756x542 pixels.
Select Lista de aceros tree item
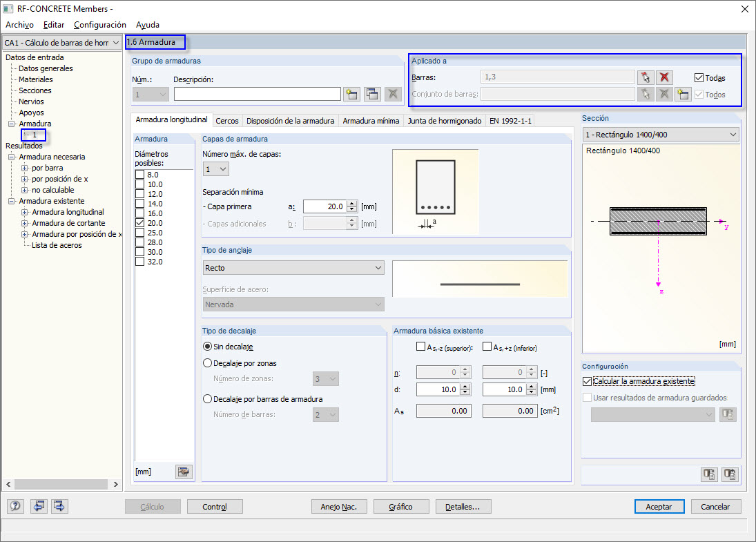point(57,245)
